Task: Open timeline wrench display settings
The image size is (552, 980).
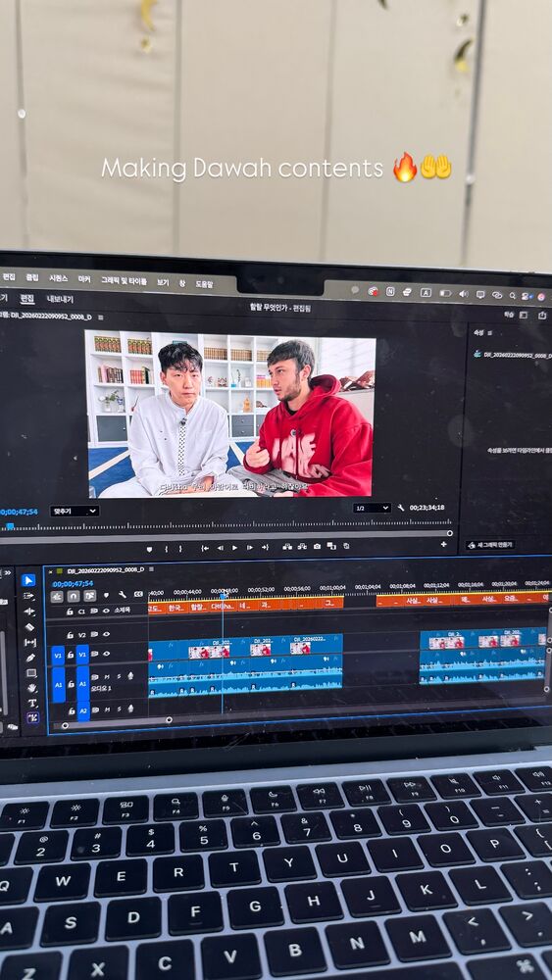Action: (123, 595)
